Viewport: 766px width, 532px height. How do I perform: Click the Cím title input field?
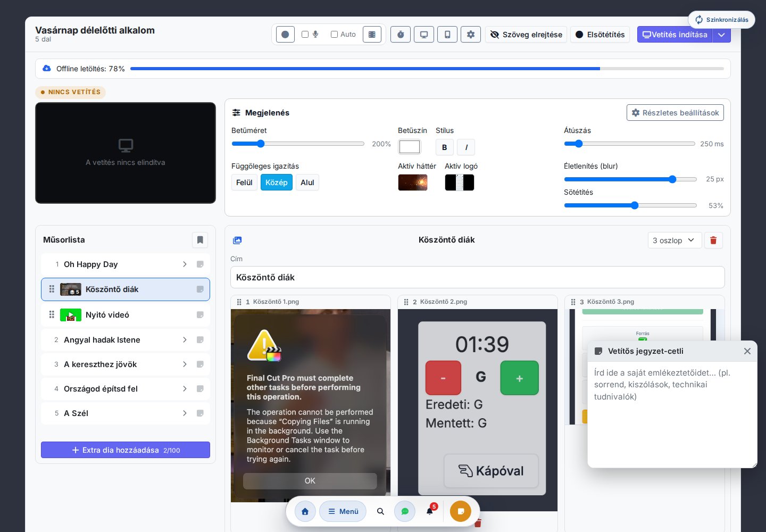(x=478, y=277)
